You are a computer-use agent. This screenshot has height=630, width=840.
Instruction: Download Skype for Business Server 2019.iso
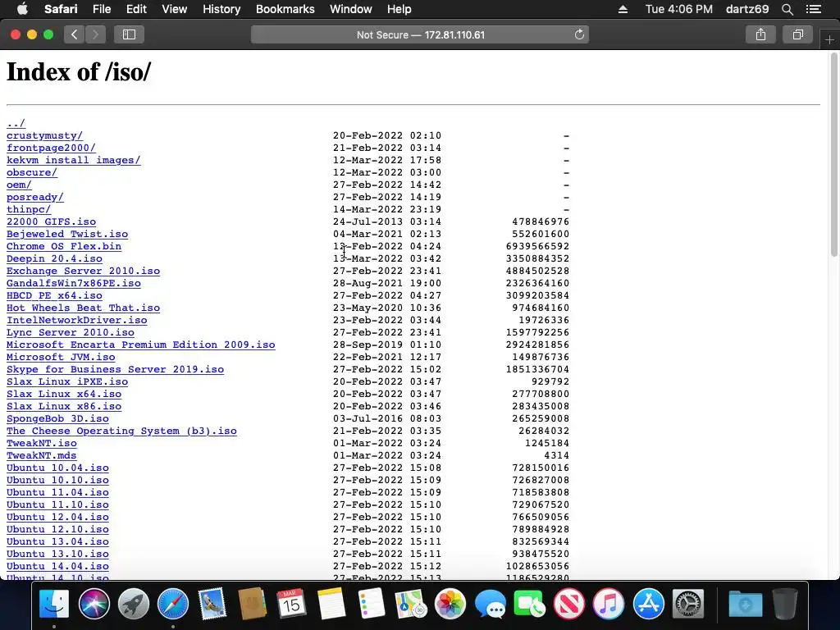point(115,370)
